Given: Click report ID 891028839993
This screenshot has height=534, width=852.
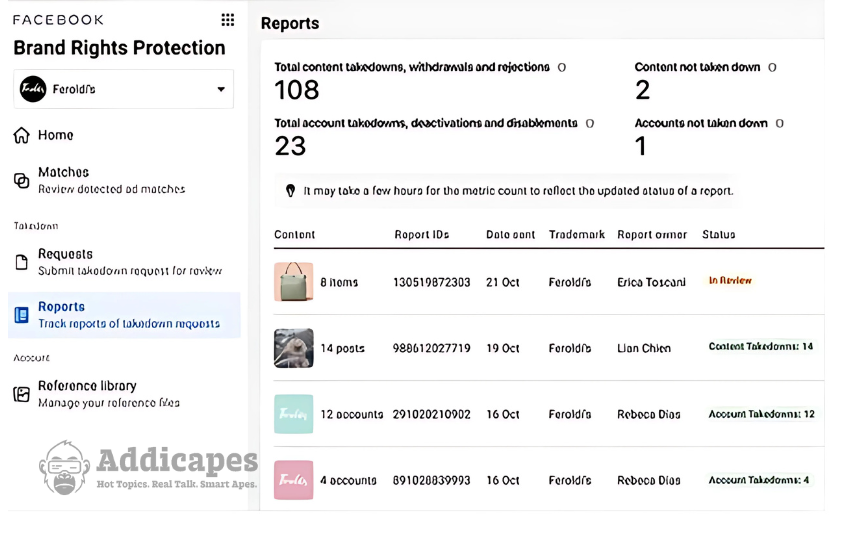Looking at the screenshot, I should coord(431,481).
